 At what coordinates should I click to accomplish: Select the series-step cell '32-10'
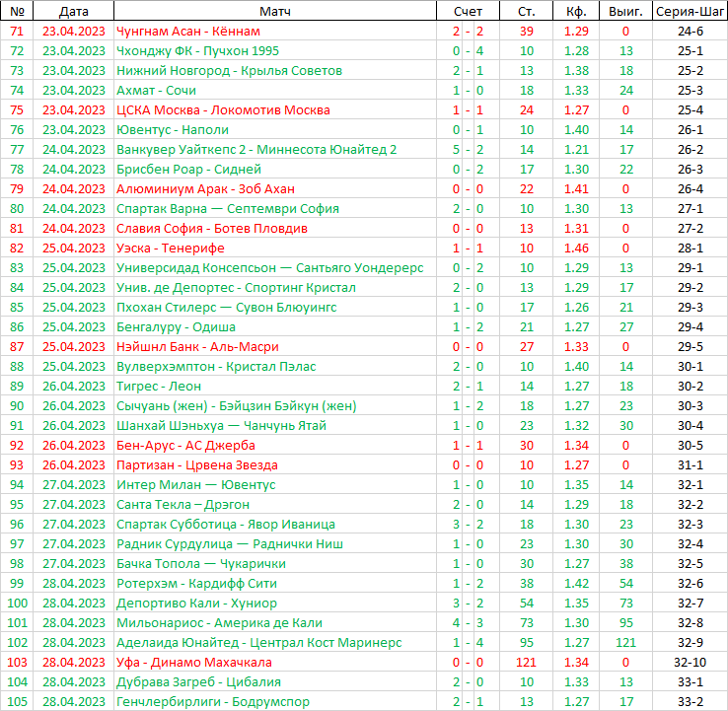click(x=690, y=662)
